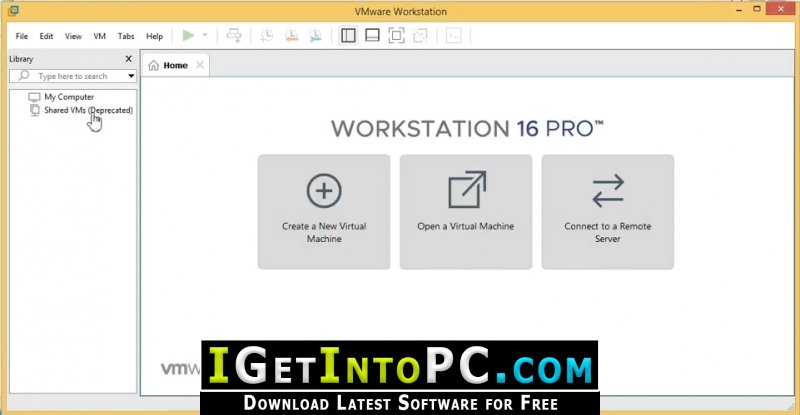Toggle the thumbnail bar view icon
Image resolution: width=800 pixels, height=415 pixels.
pos(372,35)
